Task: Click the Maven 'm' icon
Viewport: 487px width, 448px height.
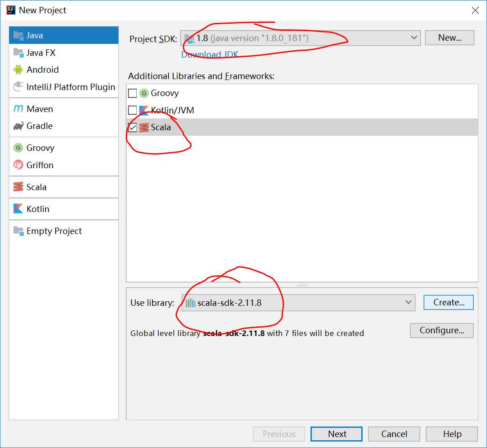Action: [x=18, y=109]
